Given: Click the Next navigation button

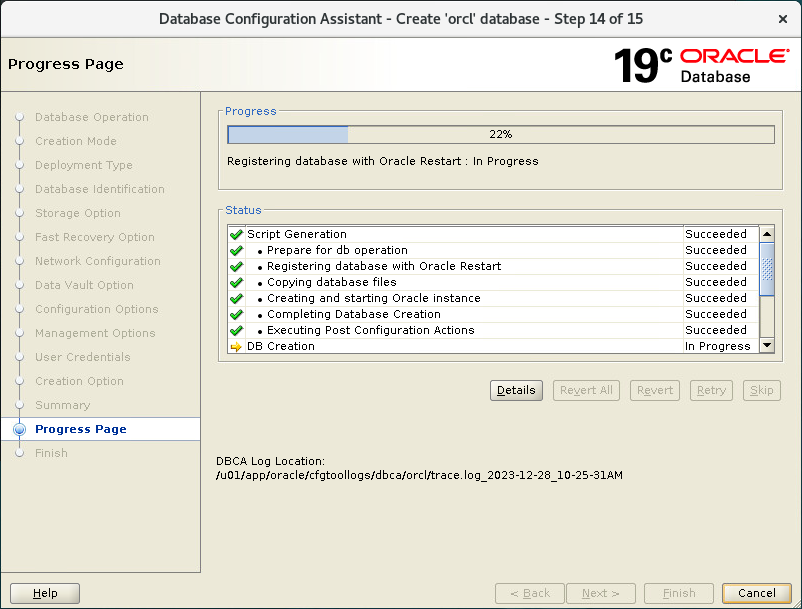Looking at the screenshot, I should pyautogui.click(x=600, y=593).
